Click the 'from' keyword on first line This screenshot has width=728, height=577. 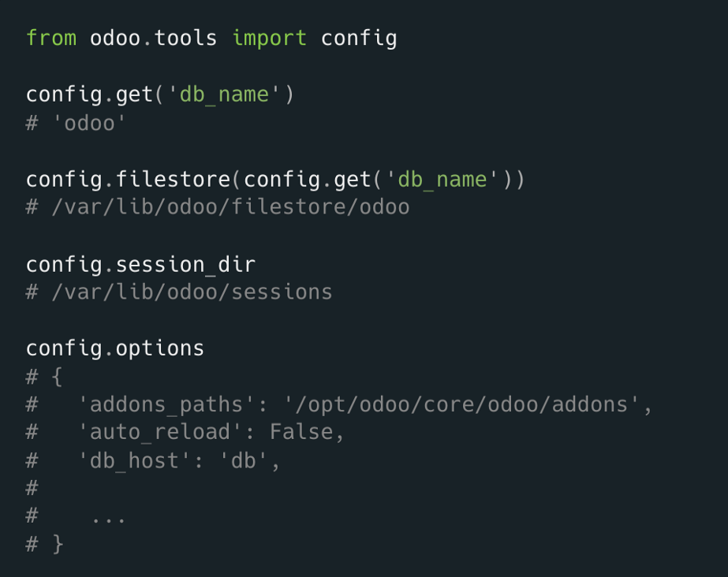pos(51,38)
